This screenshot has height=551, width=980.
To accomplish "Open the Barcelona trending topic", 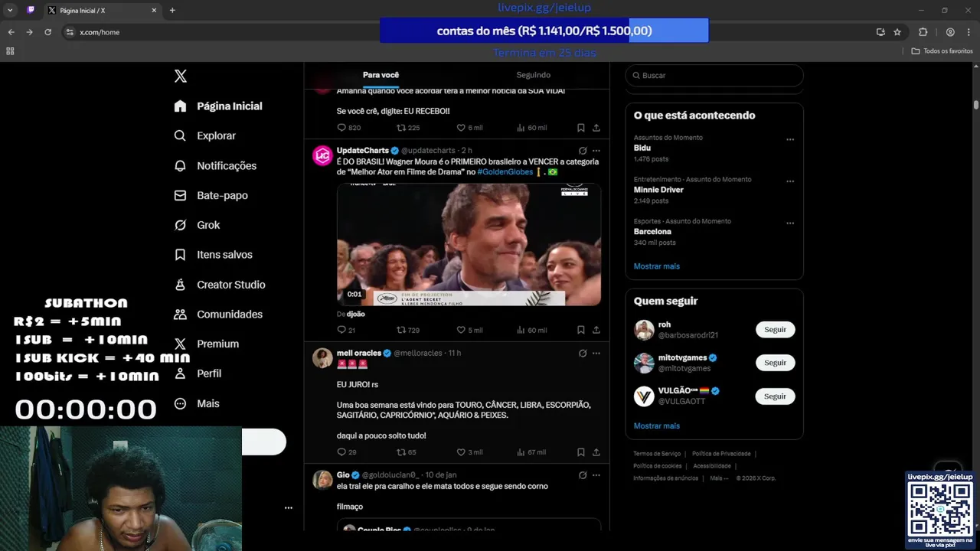I will (x=652, y=231).
